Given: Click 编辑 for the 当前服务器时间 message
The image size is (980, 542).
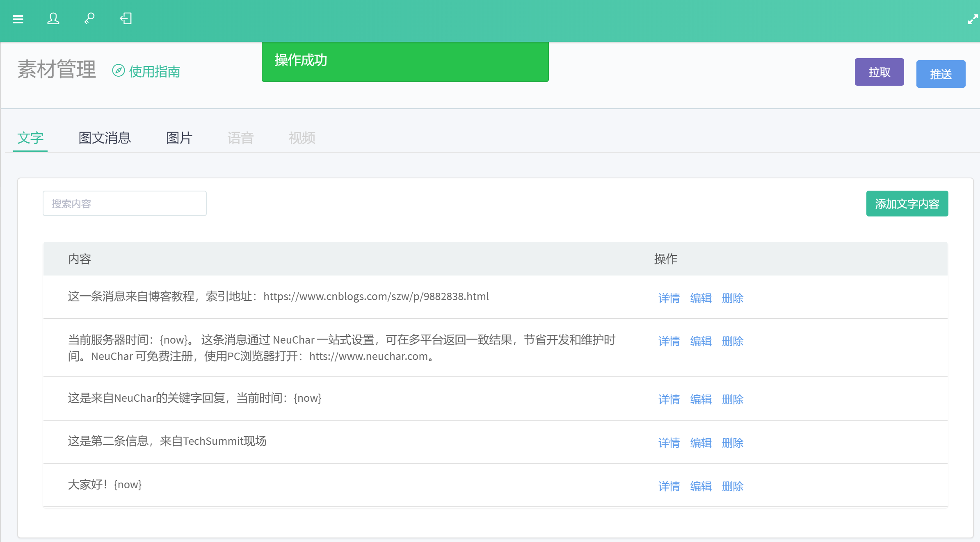Looking at the screenshot, I should coord(701,341).
